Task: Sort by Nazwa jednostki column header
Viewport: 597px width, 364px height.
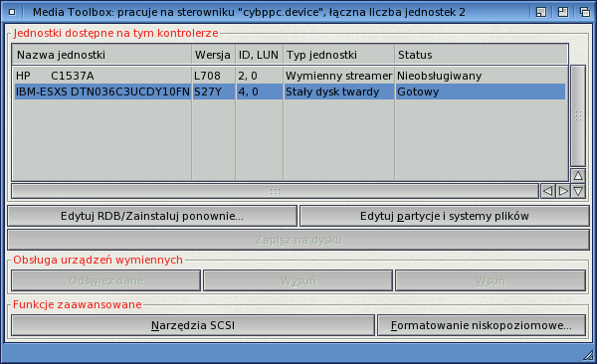Action: point(101,55)
